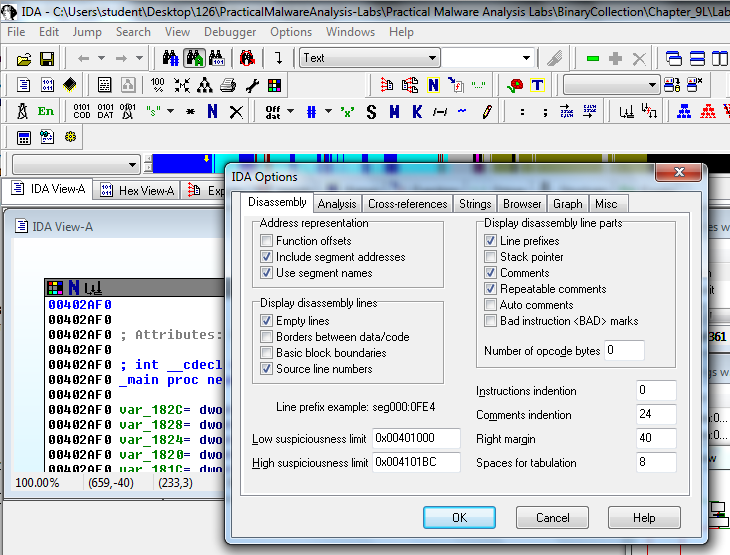Toggle Source line numbers checkbox
730x555 pixels.
tap(266, 369)
